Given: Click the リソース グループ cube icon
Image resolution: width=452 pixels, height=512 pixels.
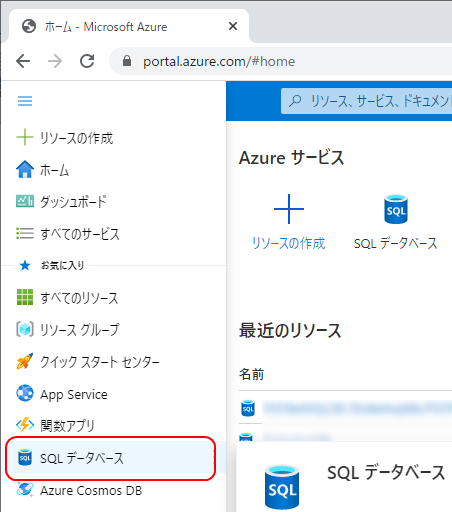Looking at the screenshot, I should pos(25,329).
